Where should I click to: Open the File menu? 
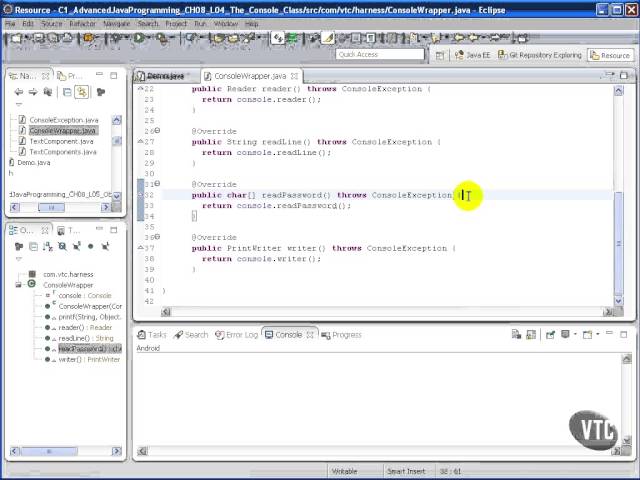pos(10,24)
